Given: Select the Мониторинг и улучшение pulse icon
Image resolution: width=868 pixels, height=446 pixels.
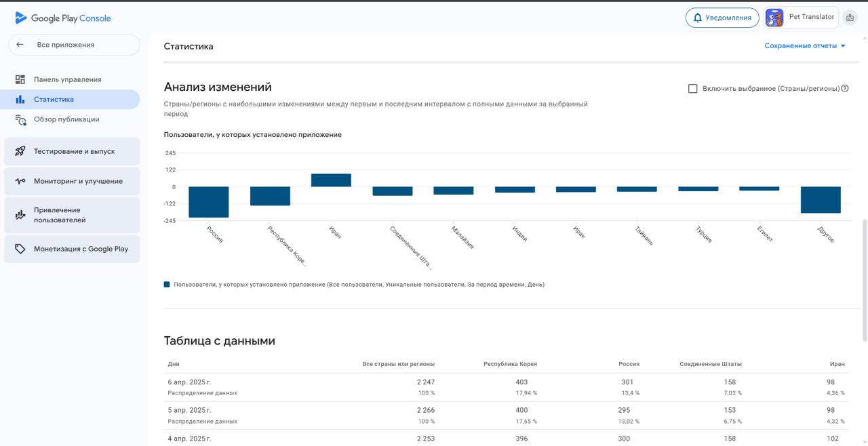Looking at the screenshot, I should 21,181.
